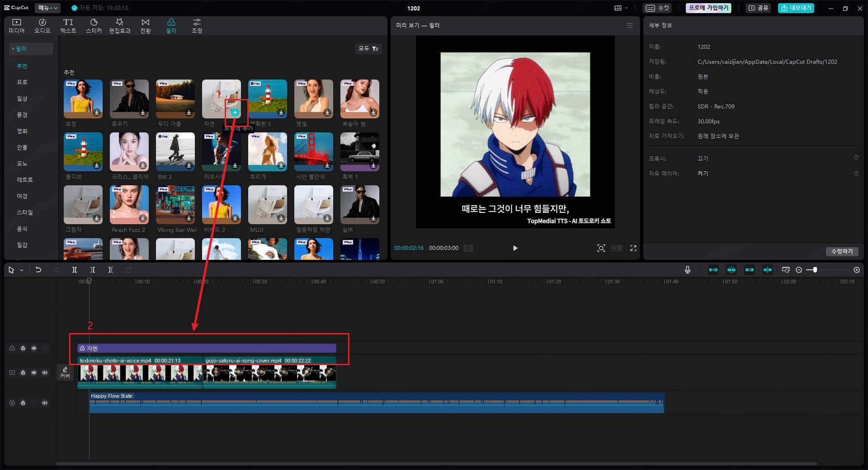Undo the last edit in timeline toolbar
This screenshot has height=470, width=868.
38,270
